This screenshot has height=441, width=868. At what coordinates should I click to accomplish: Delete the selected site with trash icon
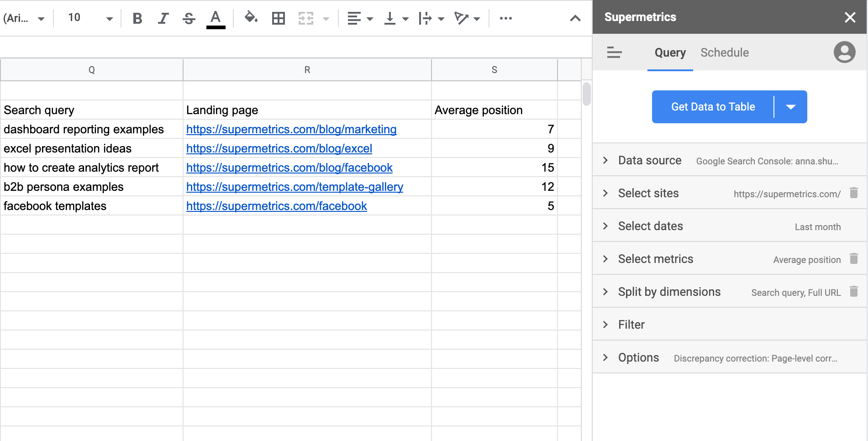tap(854, 193)
